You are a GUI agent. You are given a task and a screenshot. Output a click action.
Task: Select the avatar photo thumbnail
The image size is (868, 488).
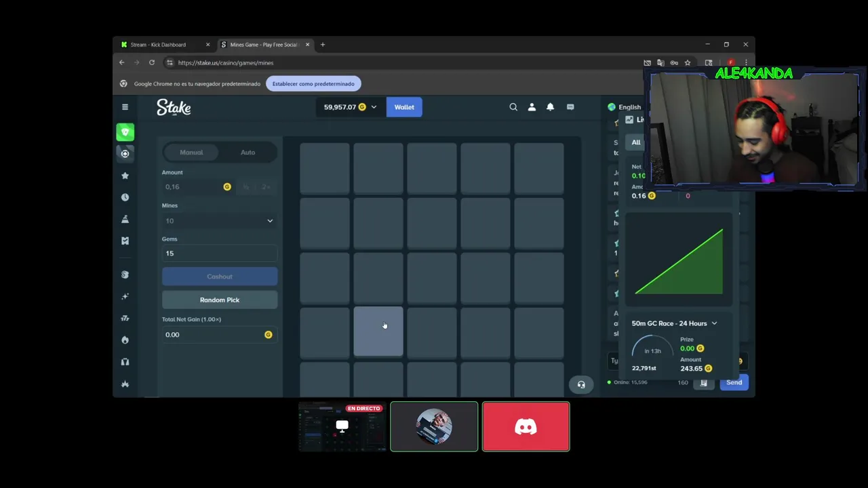pos(434,426)
